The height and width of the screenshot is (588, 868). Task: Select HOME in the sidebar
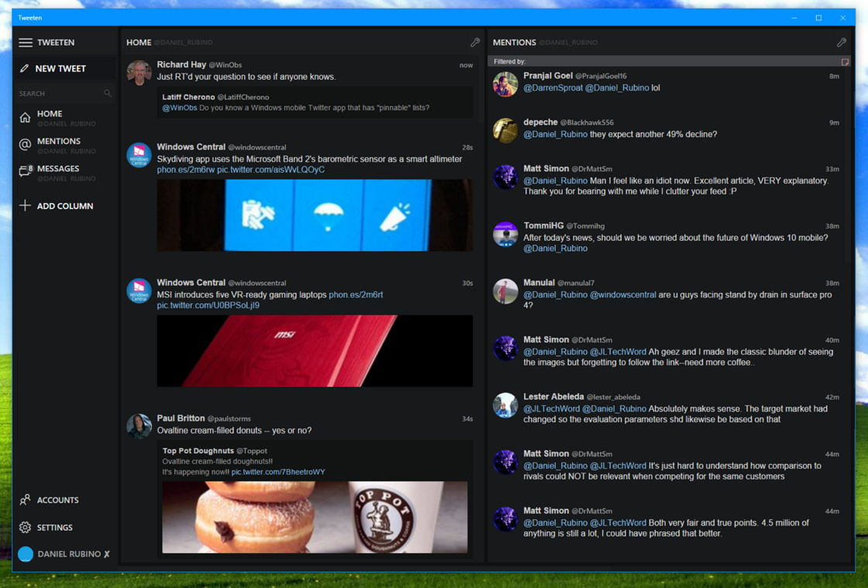pyautogui.click(x=50, y=113)
